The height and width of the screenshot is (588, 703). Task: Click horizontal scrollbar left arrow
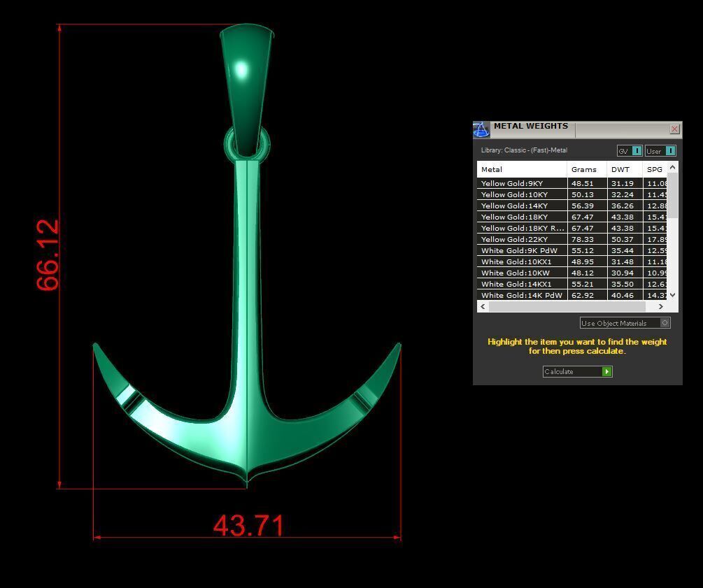483,306
